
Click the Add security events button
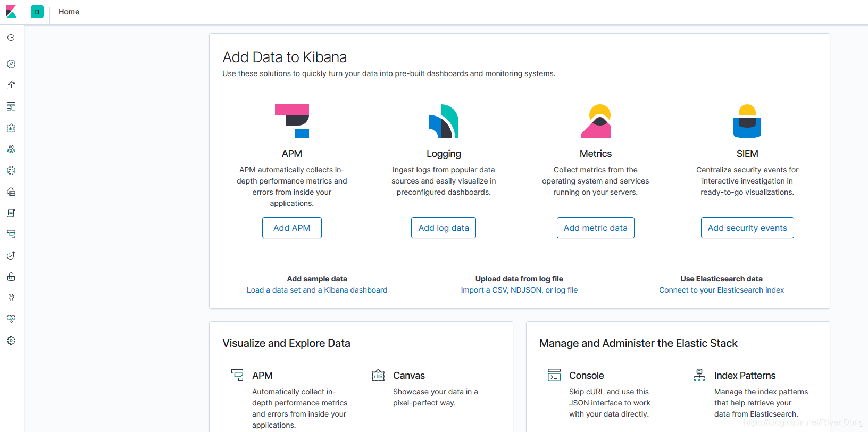pyautogui.click(x=747, y=228)
